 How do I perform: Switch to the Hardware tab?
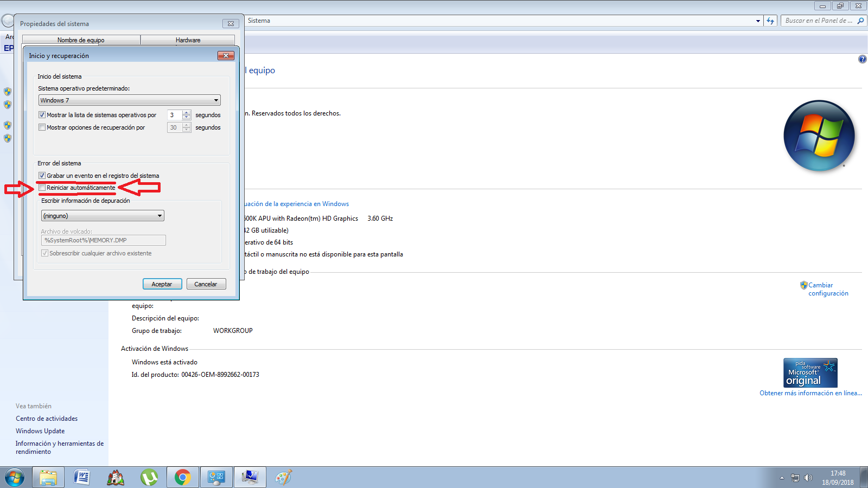pyautogui.click(x=187, y=40)
